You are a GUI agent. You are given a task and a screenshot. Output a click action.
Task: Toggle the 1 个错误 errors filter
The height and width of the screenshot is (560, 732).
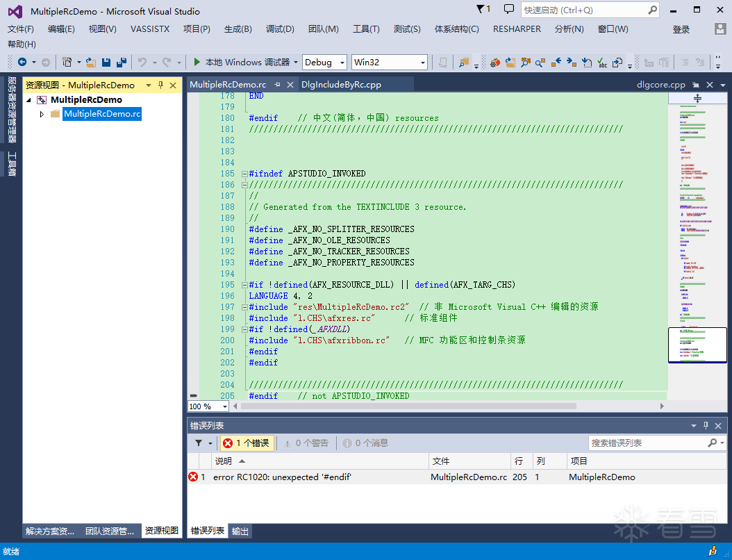point(247,443)
